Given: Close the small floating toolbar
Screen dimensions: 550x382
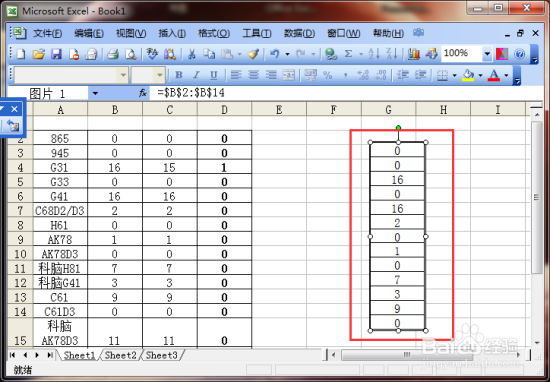Looking at the screenshot, I should 14,109.
